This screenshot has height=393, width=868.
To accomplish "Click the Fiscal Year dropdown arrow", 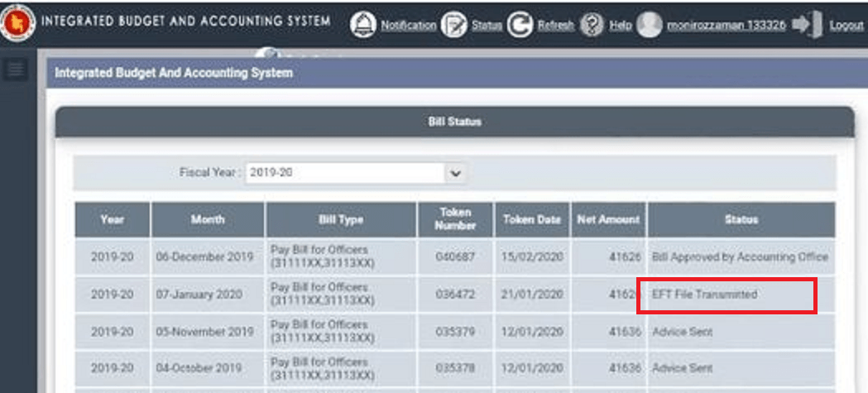I will point(453,174).
